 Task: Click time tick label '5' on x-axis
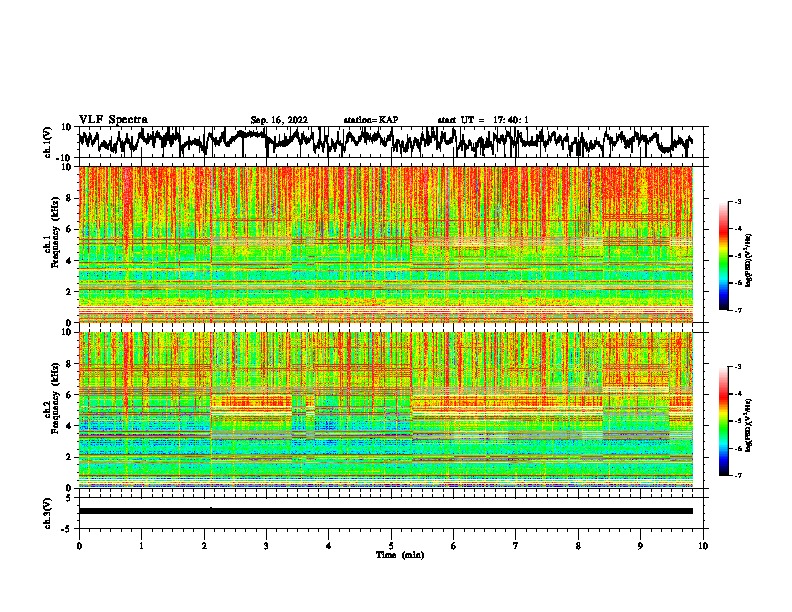[x=391, y=546]
